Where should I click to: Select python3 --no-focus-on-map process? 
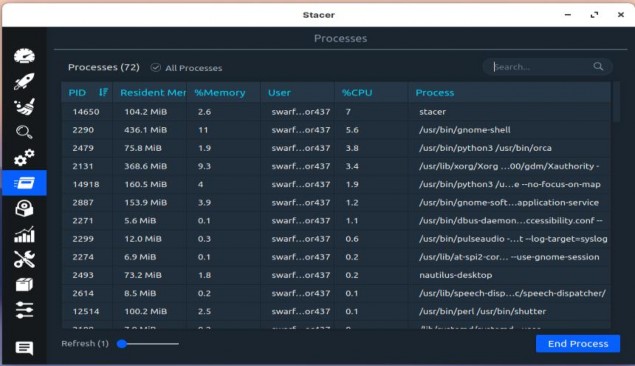pos(336,184)
